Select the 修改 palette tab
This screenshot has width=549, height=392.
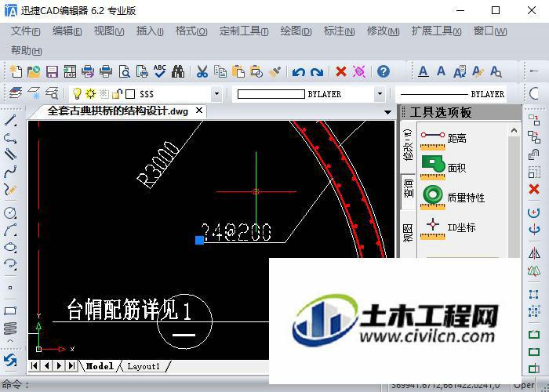point(409,144)
